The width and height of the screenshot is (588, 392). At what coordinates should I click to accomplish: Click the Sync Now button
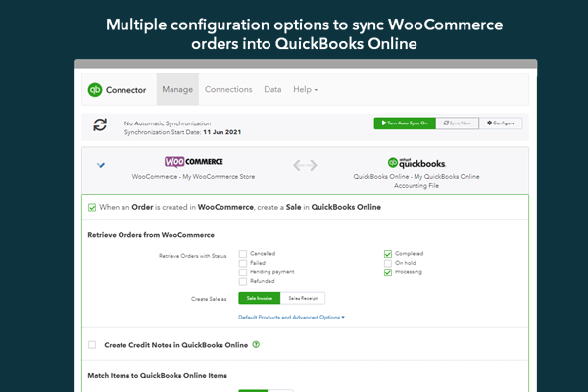[457, 123]
